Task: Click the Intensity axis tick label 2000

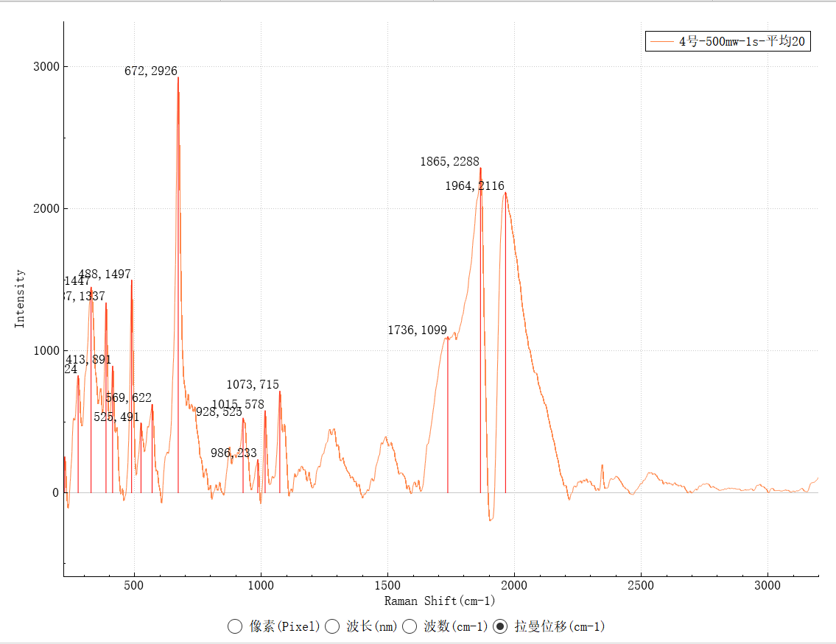Action: [x=46, y=208]
